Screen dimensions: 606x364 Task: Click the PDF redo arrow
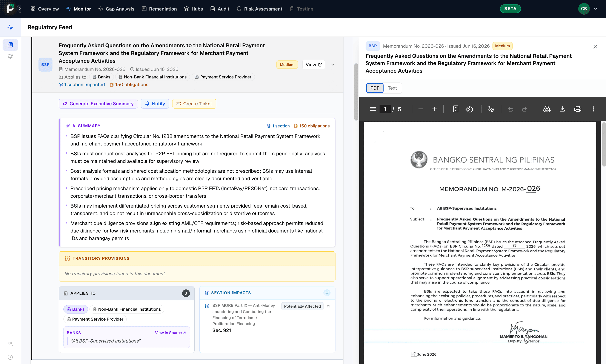point(524,109)
